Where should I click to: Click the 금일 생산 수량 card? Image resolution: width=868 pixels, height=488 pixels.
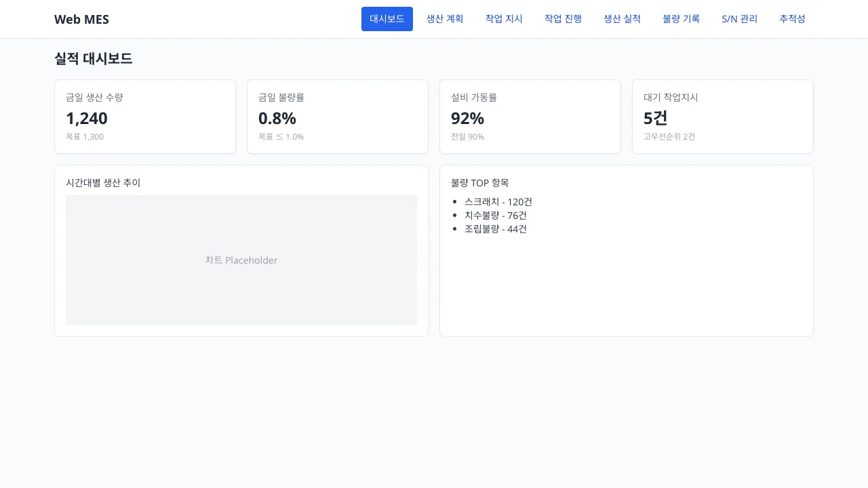145,117
